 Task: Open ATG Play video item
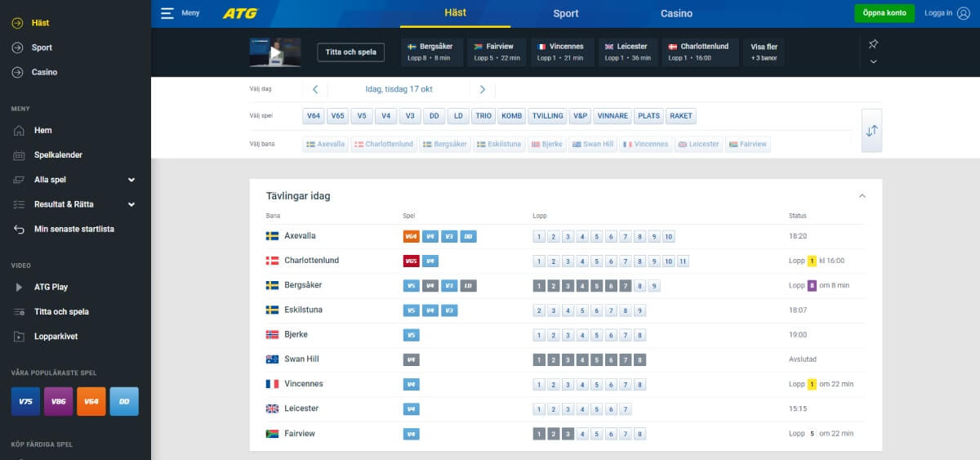click(x=51, y=287)
